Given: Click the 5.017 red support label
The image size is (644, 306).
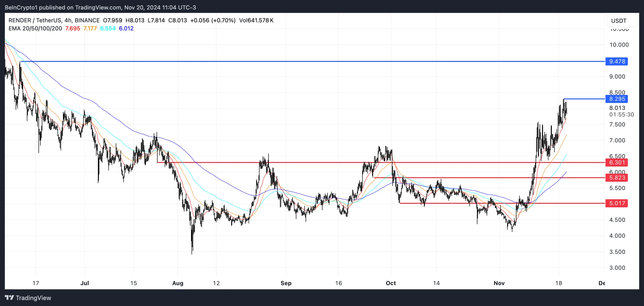Looking at the screenshot, I should pyautogui.click(x=616, y=203).
